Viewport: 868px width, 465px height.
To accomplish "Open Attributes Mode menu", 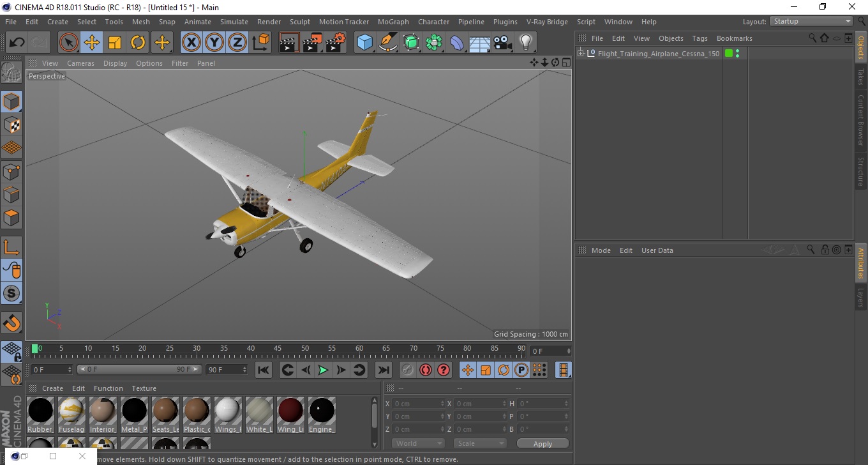I will pyautogui.click(x=601, y=250).
